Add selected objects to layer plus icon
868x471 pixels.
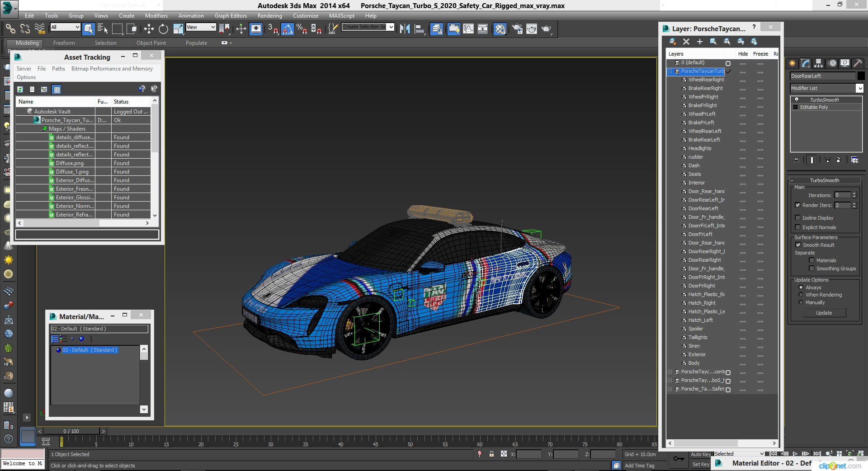(x=700, y=42)
